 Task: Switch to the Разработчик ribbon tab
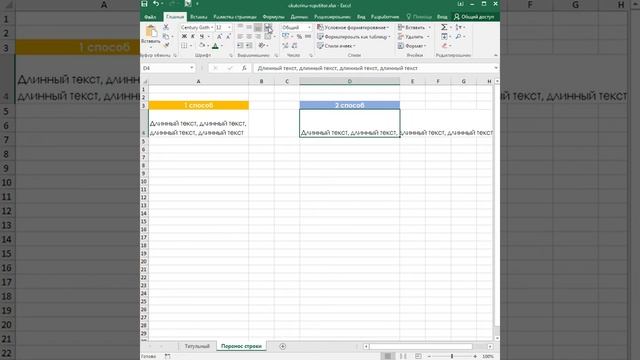[x=385, y=17]
